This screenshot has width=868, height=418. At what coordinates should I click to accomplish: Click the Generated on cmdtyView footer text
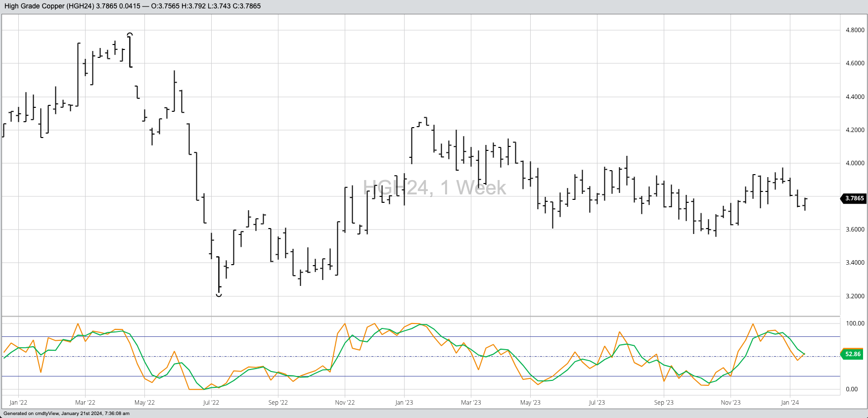coord(66,414)
